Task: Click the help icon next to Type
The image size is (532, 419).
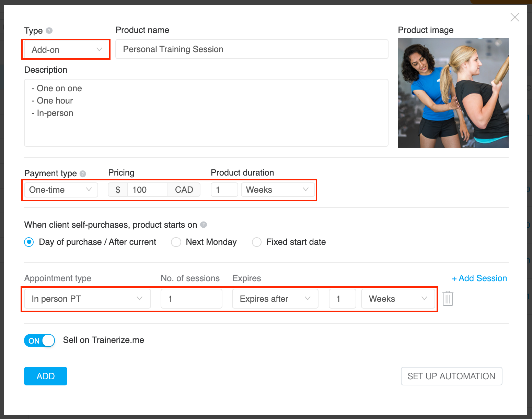Action: tap(49, 31)
